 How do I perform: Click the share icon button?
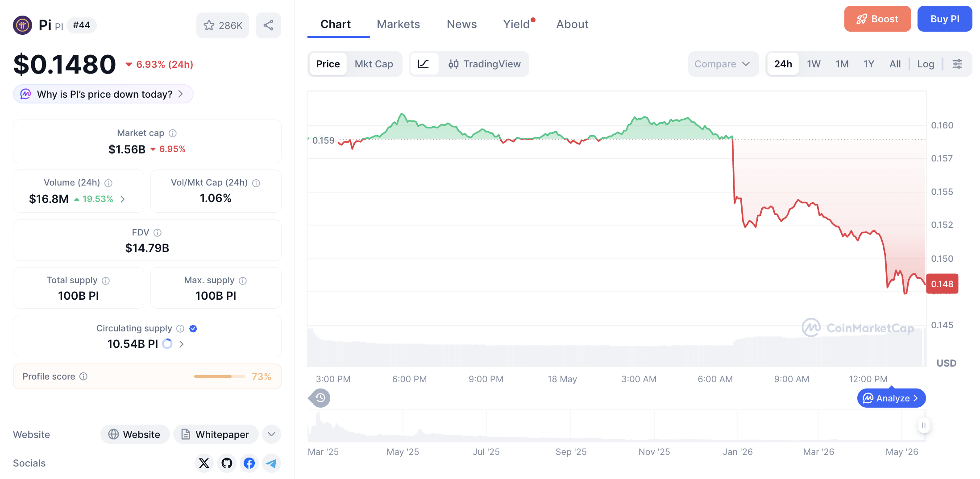(x=268, y=25)
